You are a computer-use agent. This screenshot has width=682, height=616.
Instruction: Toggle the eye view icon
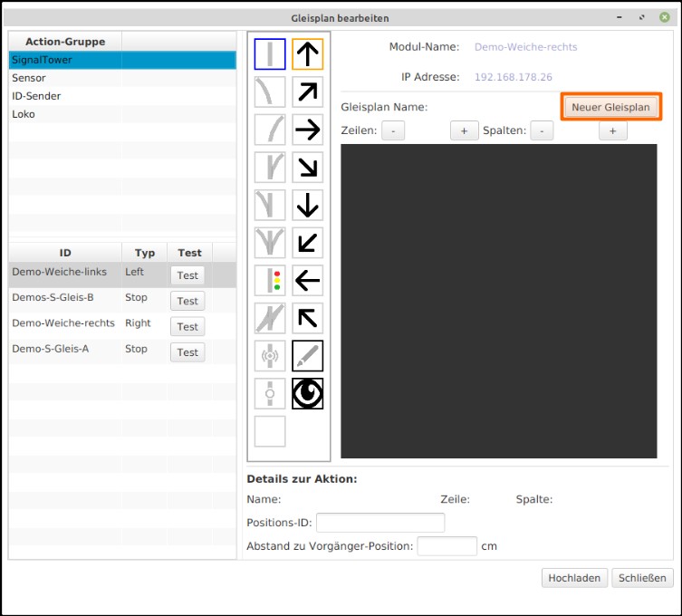click(x=308, y=394)
